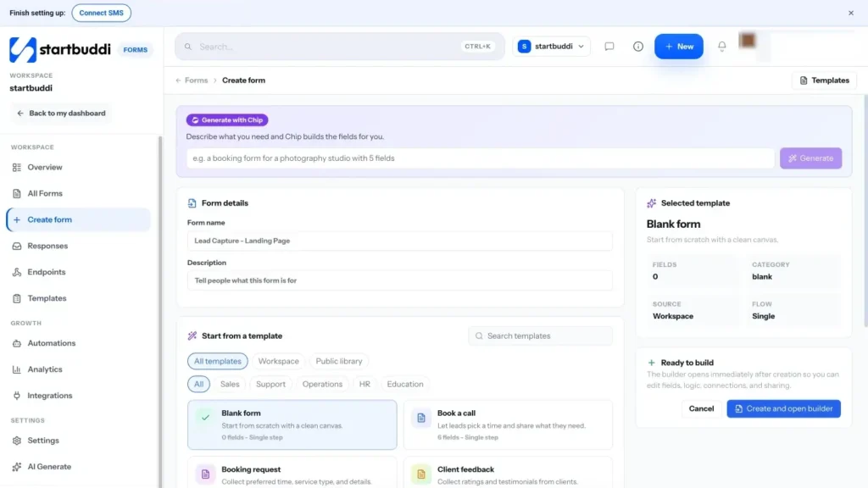
Task: Click the Generate button
Action: (x=810, y=158)
